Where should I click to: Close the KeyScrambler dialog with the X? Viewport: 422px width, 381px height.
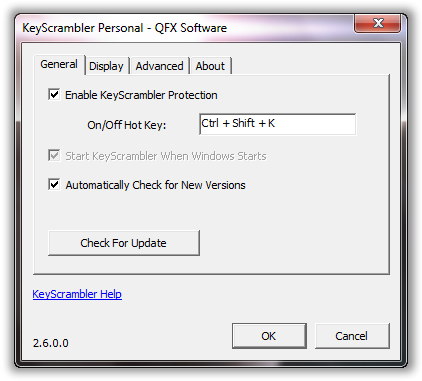point(377,23)
